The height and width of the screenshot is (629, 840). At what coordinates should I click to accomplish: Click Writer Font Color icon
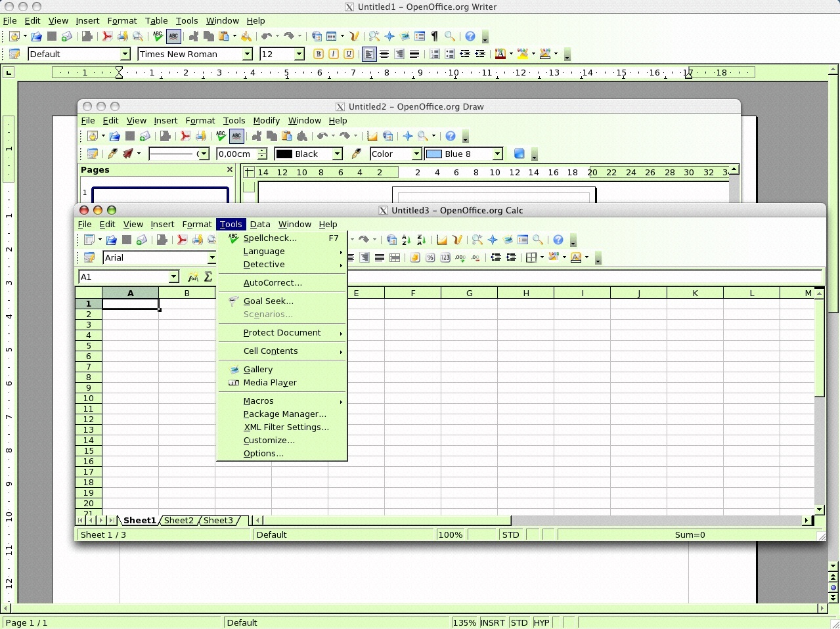[500, 54]
